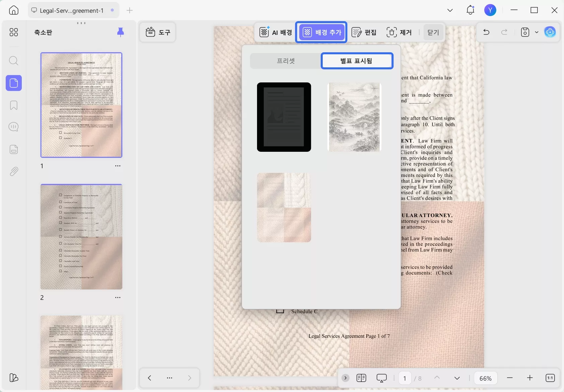Screen dimensions: 564x392
Task: Change the page layout view icon
Action: click(x=361, y=378)
